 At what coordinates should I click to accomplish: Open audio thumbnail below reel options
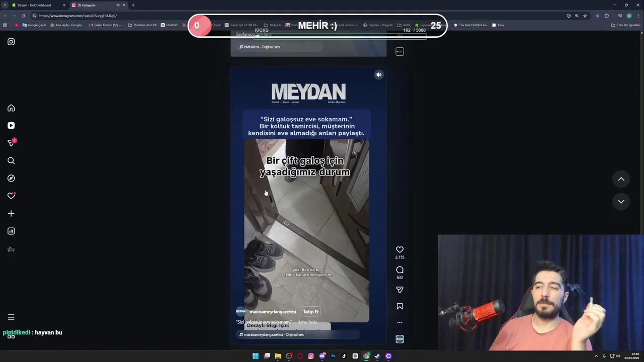point(399,339)
